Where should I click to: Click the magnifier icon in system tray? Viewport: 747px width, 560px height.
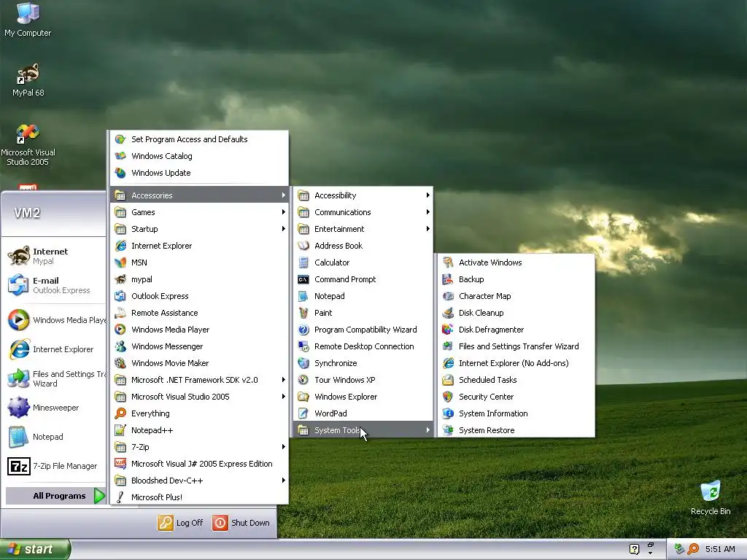point(694,549)
